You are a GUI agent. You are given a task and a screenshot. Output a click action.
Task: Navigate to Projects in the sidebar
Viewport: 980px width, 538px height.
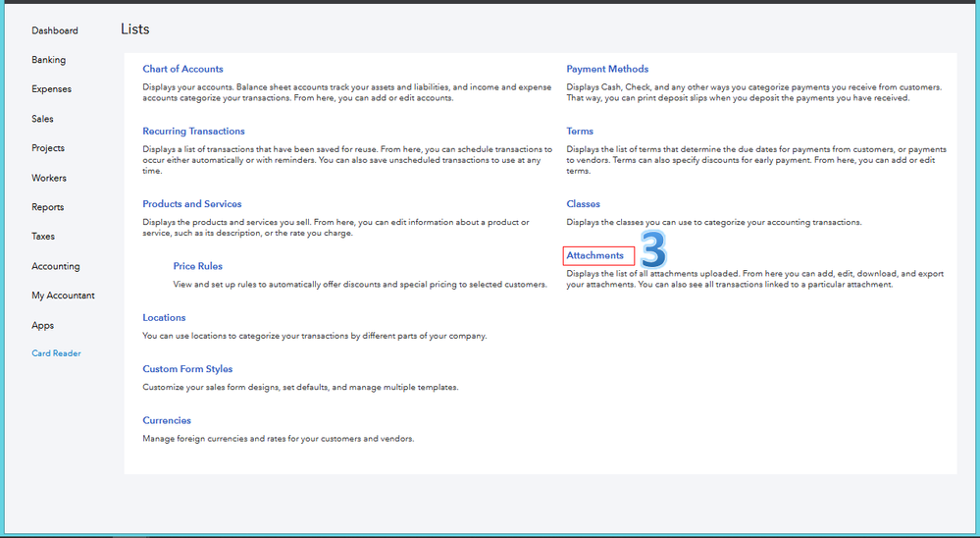48,148
